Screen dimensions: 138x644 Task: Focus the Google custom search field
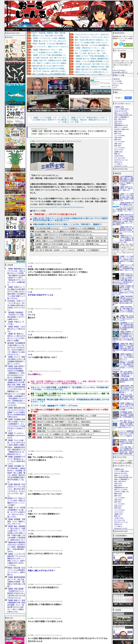118,98
